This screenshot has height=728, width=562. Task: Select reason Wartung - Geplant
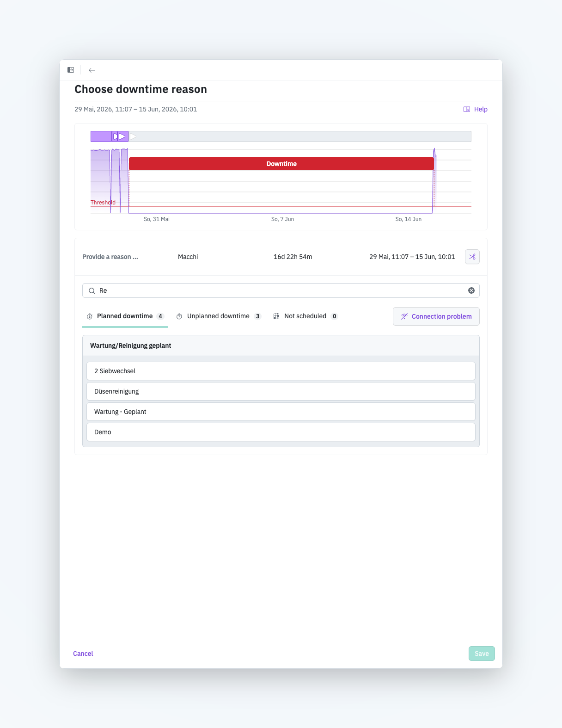point(281,412)
